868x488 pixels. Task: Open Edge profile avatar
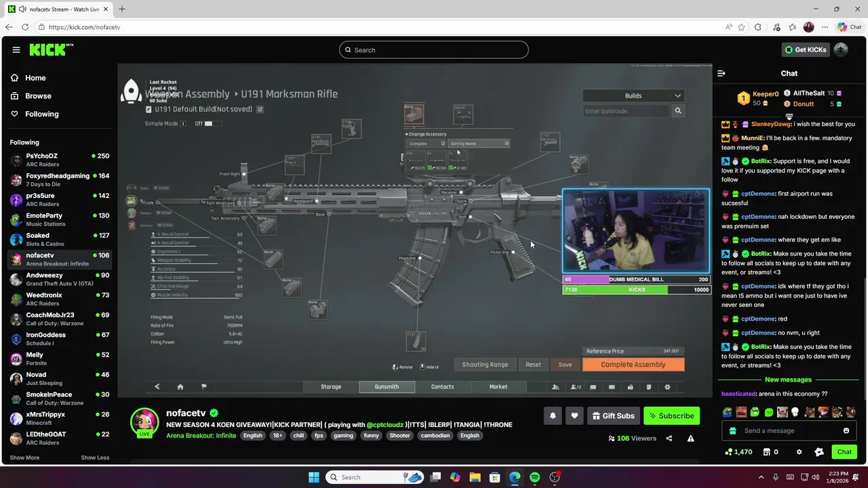pos(808,27)
